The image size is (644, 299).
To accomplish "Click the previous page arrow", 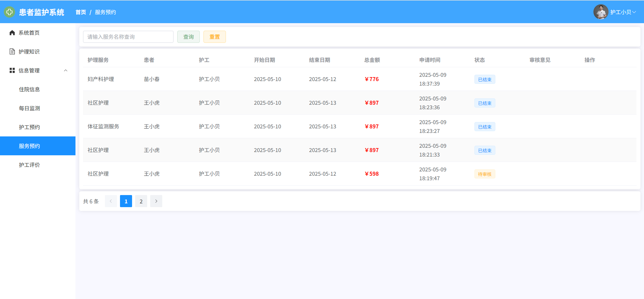I will [x=111, y=201].
